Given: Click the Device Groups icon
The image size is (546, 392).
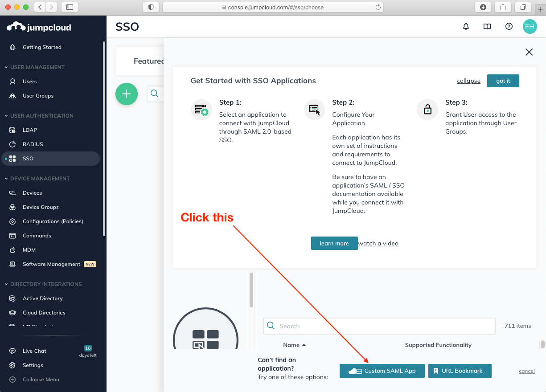Looking at the screenshot, I should (12, 207).
